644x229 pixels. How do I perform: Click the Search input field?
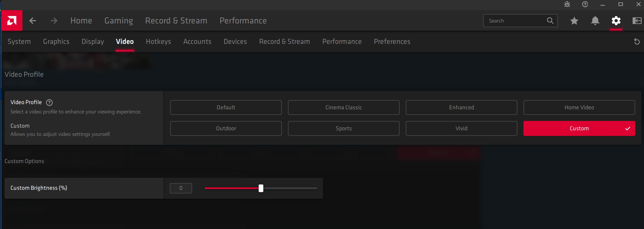click(x=515, y=21)
